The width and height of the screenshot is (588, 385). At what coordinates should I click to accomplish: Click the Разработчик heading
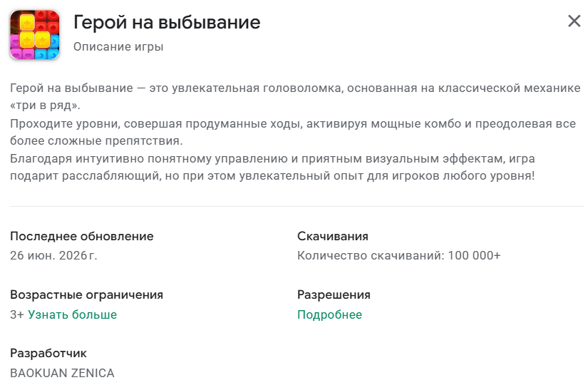point(48,353)
